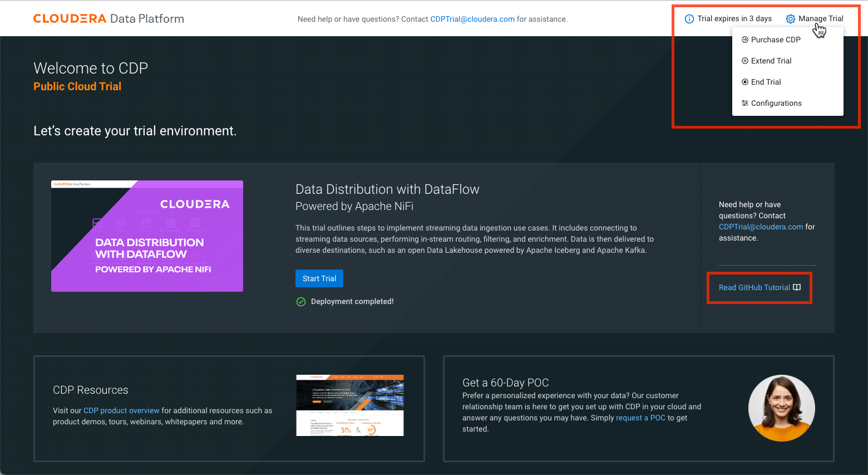
Task: Click the Extend Trial plus icon
Action: tap(745, 61)
